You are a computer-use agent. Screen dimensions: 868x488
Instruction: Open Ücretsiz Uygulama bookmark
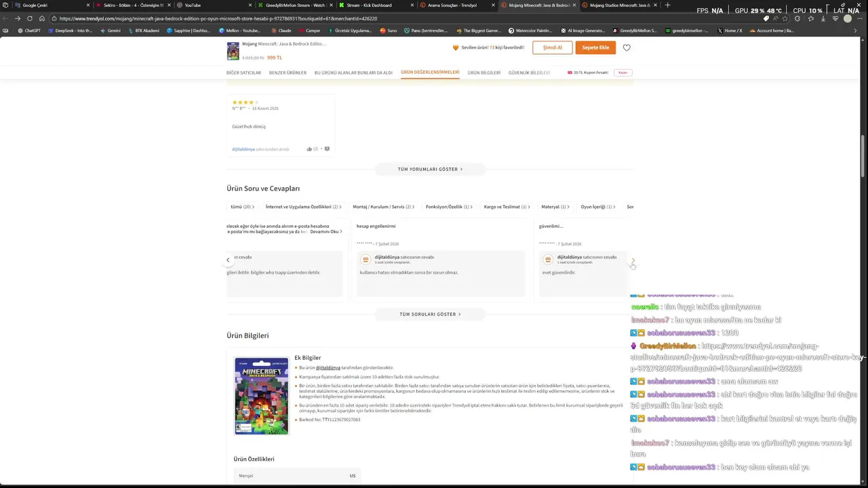pyautogui.click(x=349, y=30)
